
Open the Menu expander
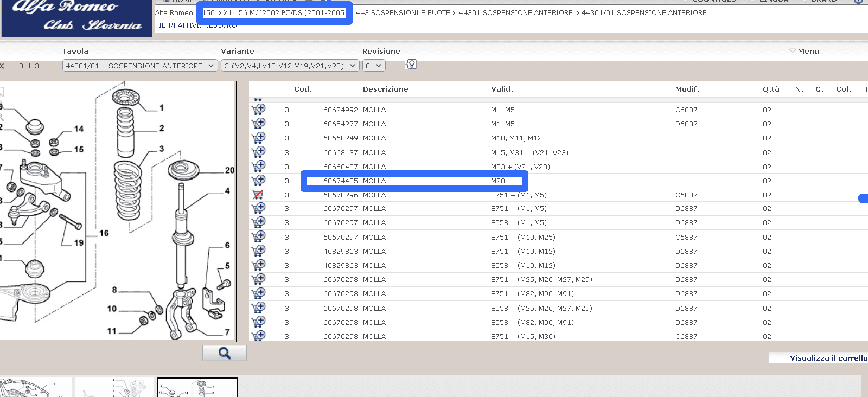coord(804,51)
